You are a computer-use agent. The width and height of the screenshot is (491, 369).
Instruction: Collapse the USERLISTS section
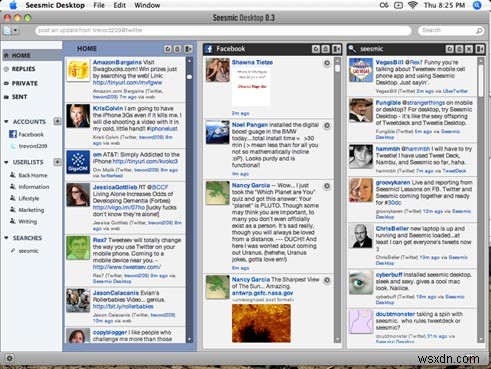tap(6, 162)
